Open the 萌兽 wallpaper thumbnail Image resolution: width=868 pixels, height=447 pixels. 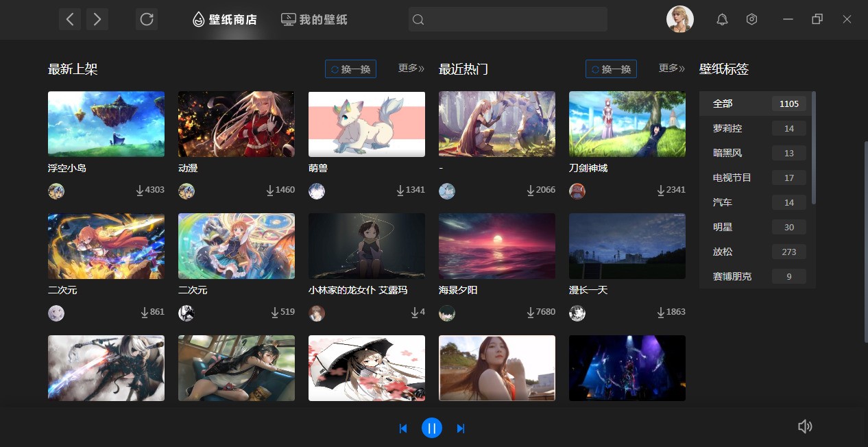pos(367,124)
